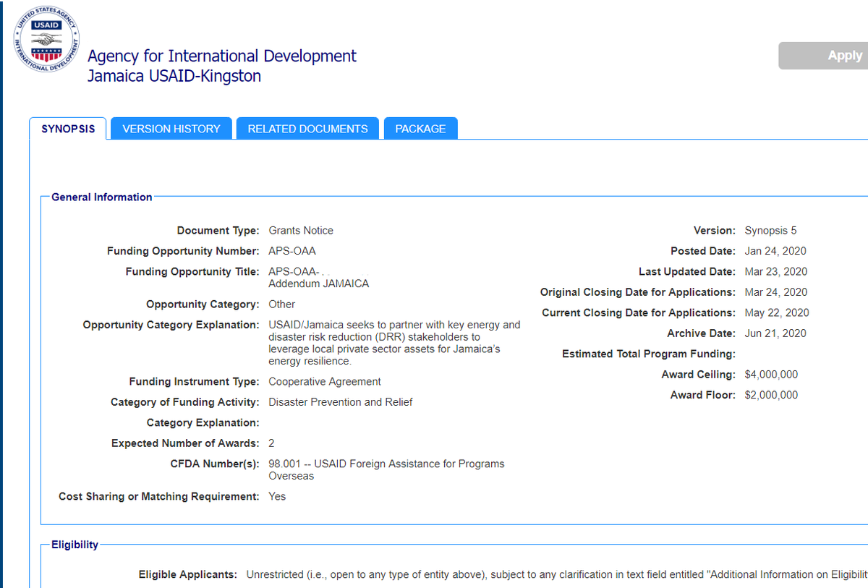The height and width of the screenshot is (588, 868).
Task: Select the Addendum JAMAICA title text
Action: click(319, 284)
